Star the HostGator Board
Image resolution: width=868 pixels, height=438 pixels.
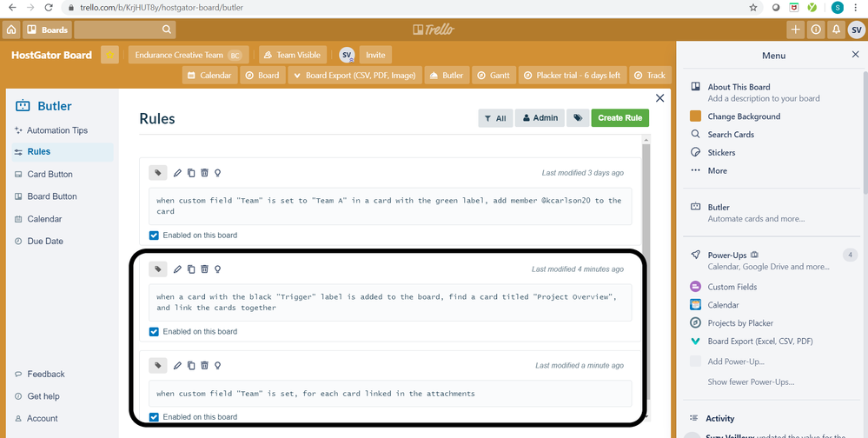(109, 55)
